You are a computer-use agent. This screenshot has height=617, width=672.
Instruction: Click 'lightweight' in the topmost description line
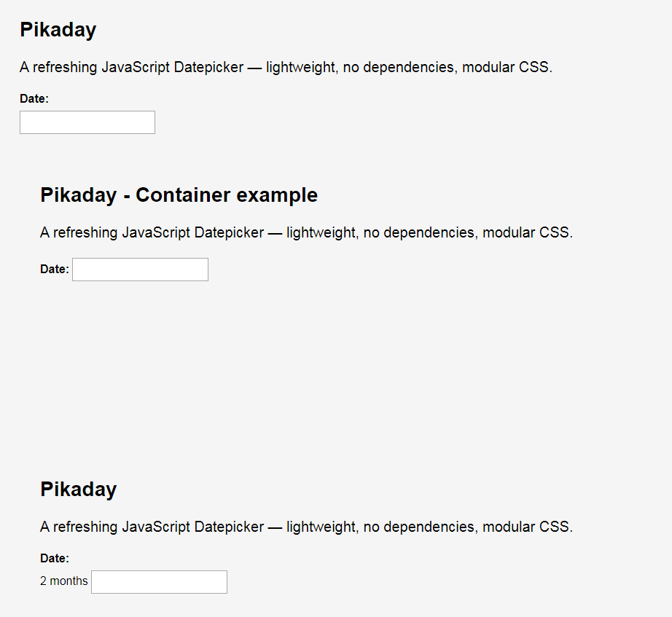tap(300, 67)
